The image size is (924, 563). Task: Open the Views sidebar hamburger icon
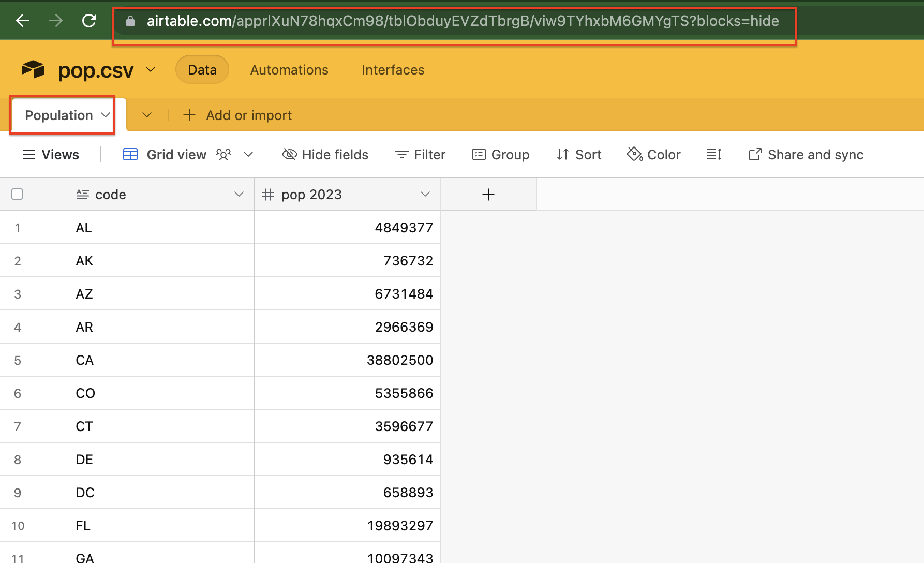point(29,154)
